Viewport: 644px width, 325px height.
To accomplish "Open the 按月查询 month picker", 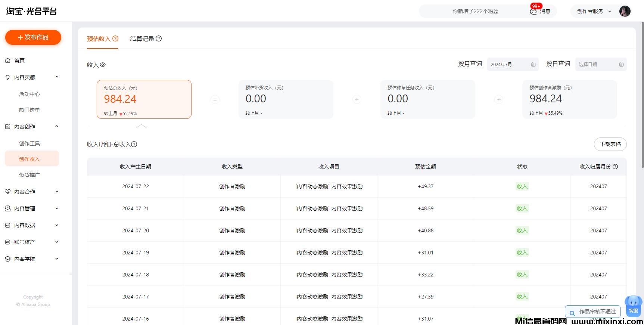I will click(x=513, y=64).
